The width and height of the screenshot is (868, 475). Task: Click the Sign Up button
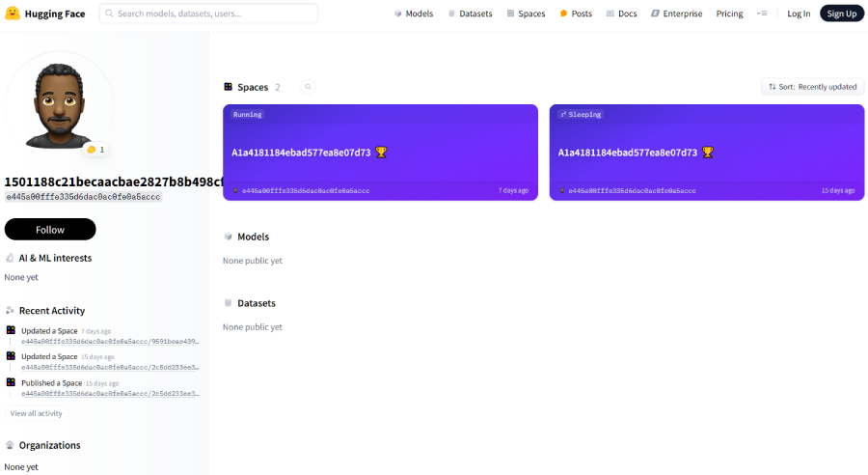pos(841,14)
